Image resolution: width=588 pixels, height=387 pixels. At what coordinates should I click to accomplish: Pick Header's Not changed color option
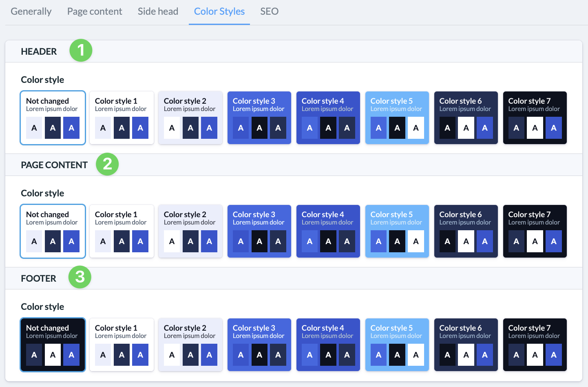[53, 118]
